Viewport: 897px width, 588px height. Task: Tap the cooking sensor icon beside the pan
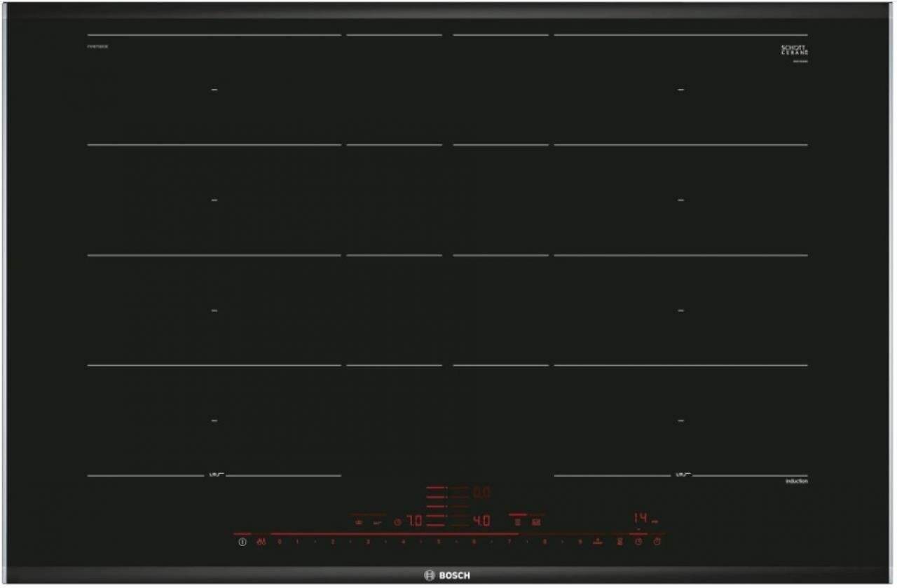pos(358,522)
